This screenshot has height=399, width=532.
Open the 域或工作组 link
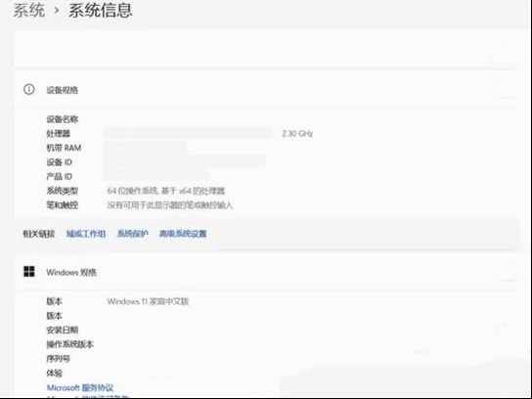coord(86,234)
